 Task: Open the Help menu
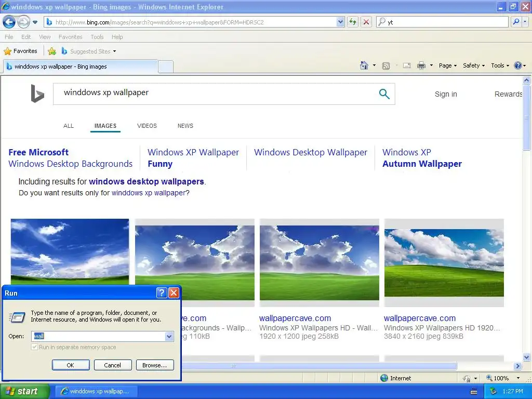pos(117,37)
